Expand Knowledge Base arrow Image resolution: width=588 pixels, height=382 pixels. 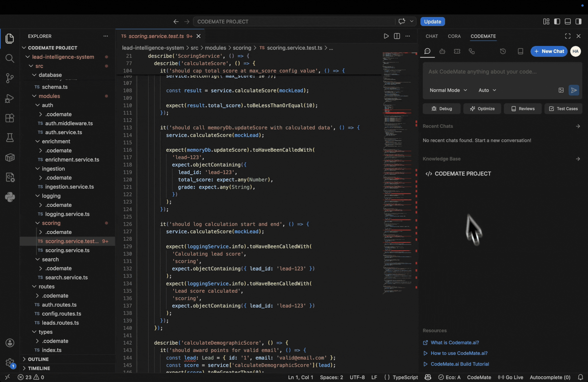(x=578, y=159)
